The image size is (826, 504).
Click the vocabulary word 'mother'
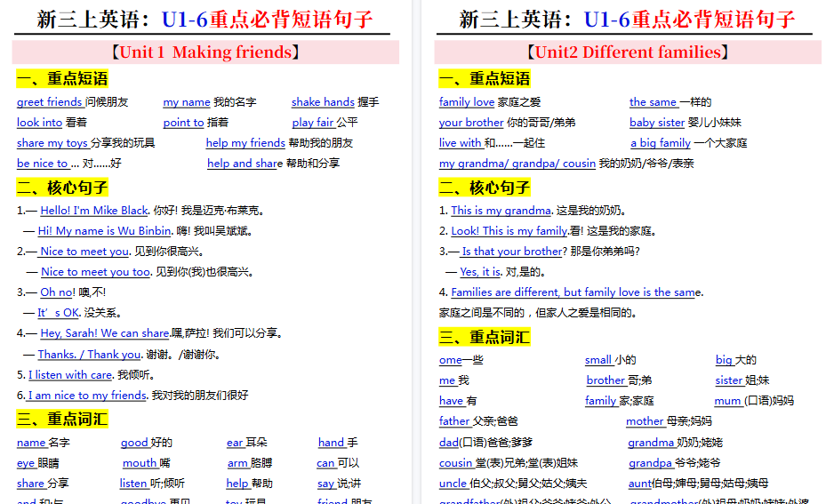point(645,420)
